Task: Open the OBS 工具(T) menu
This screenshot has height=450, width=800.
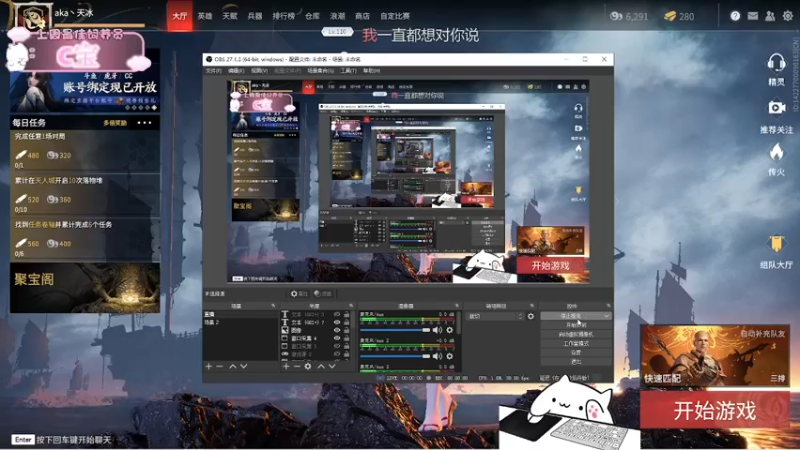Action: 348,70
